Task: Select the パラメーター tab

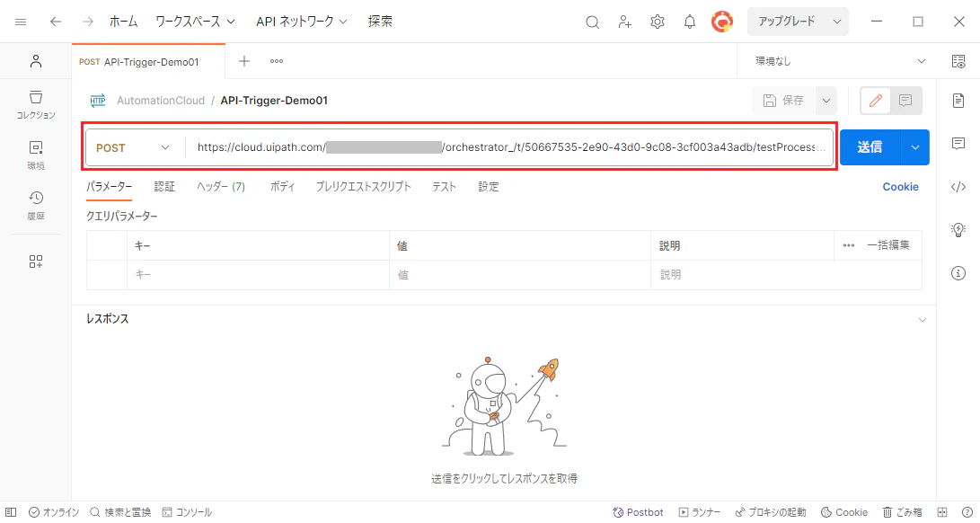Action: tap(110, 186)
